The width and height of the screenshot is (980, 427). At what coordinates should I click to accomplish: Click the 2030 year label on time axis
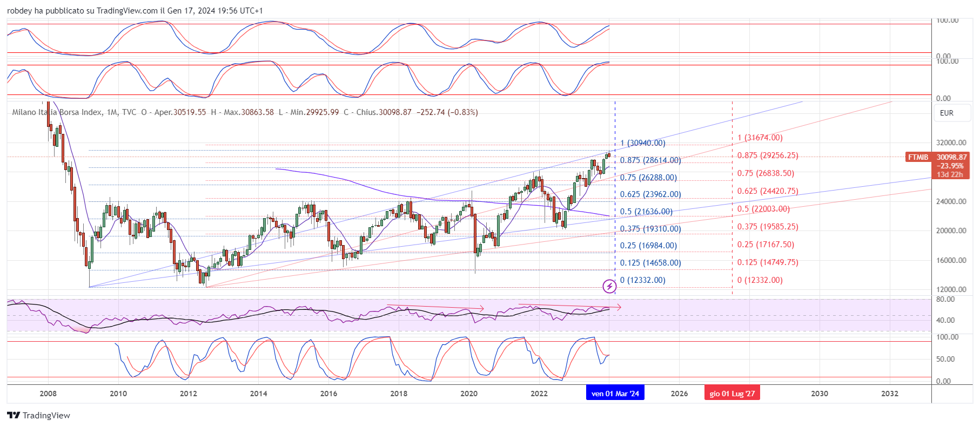[x=820, y=394]
